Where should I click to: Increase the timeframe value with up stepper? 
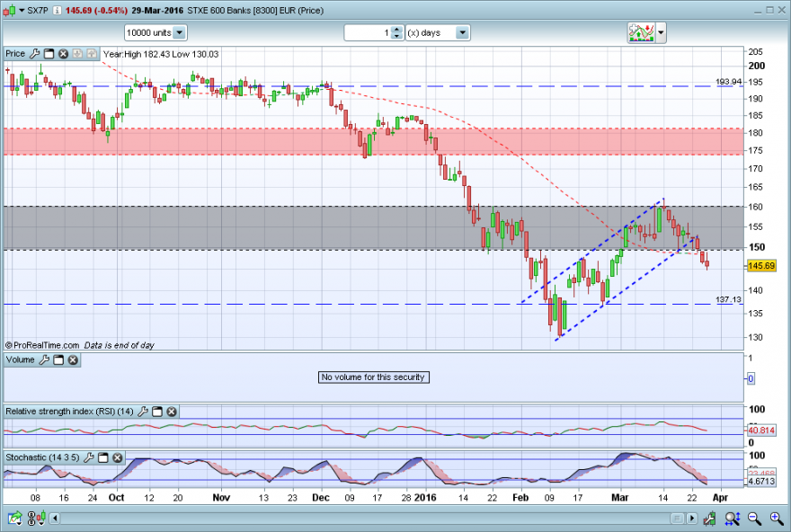[x=397, y=30]
